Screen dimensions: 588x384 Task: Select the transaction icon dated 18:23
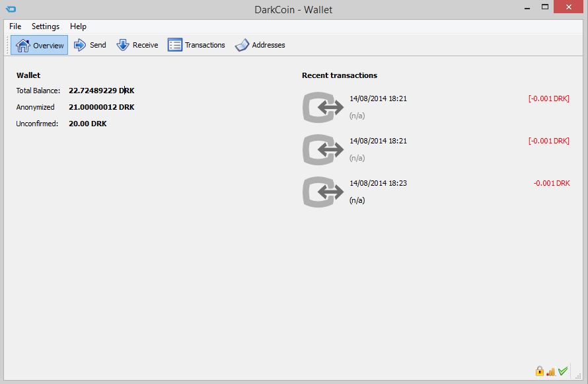(x=323, y=192)
